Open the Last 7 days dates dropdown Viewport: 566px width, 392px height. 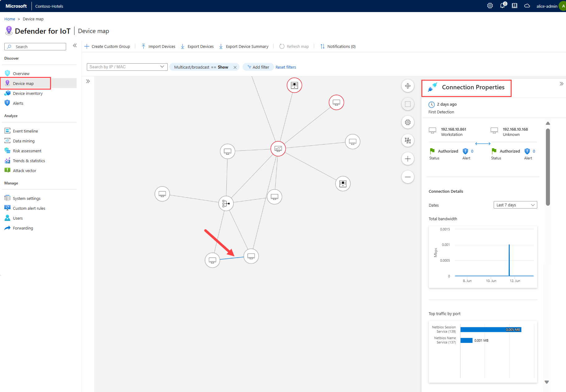[x=515, y=205]
